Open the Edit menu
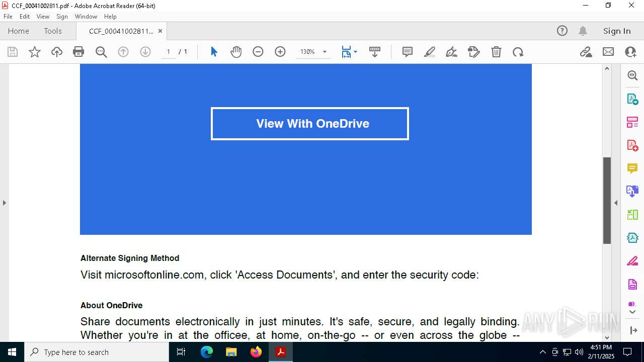Viewport: 644px width, 362px height. [x=25, y=17]
